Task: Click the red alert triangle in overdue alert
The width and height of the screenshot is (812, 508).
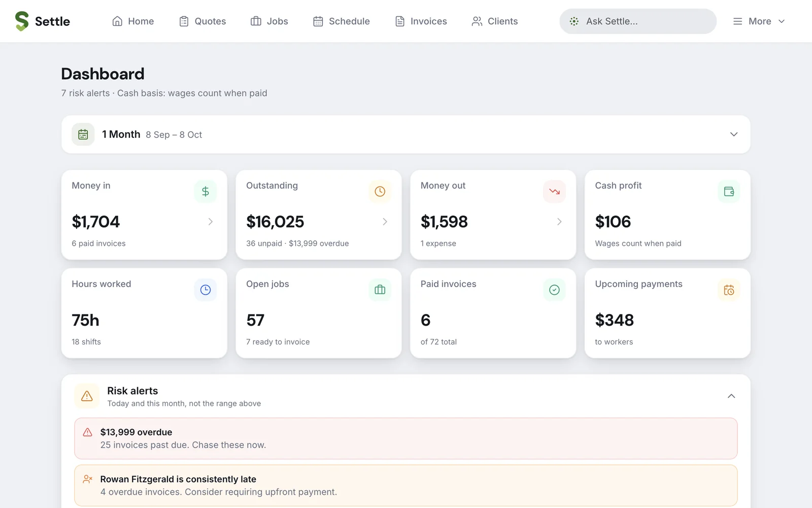Action: click(x=88, y=432)
